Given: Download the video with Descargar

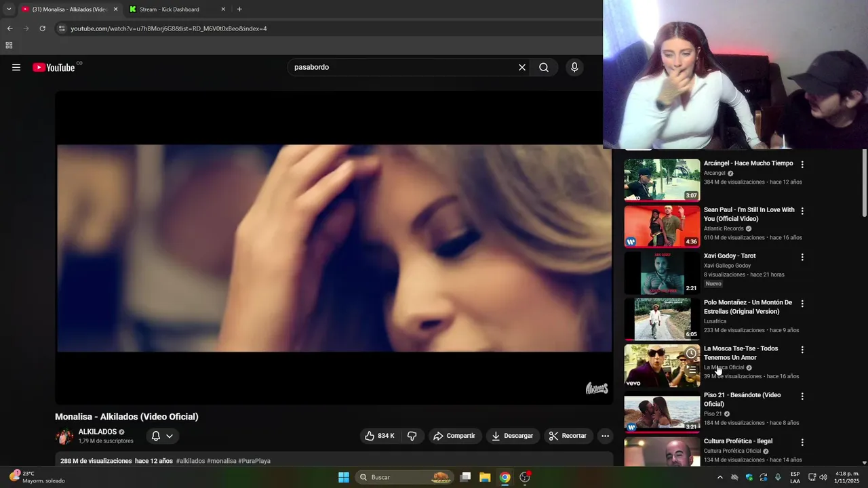Looking at the screenshot, I should coord(512,436).
